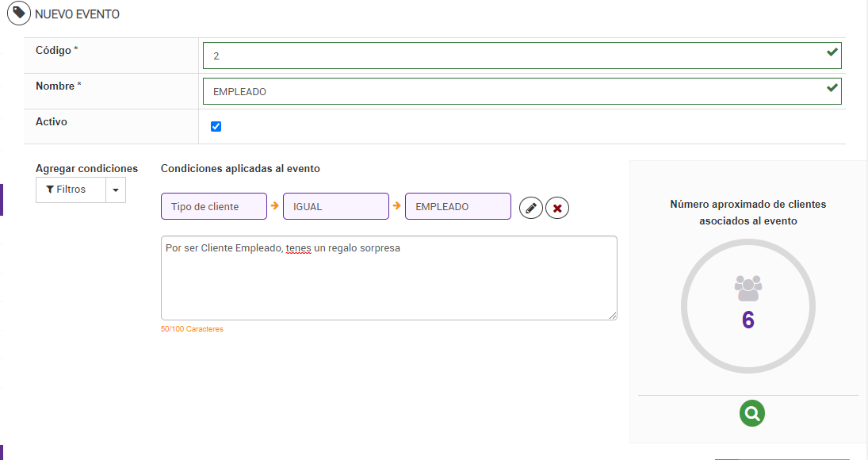Click the tag icon beside Nuevo Evento

point(19,14)
